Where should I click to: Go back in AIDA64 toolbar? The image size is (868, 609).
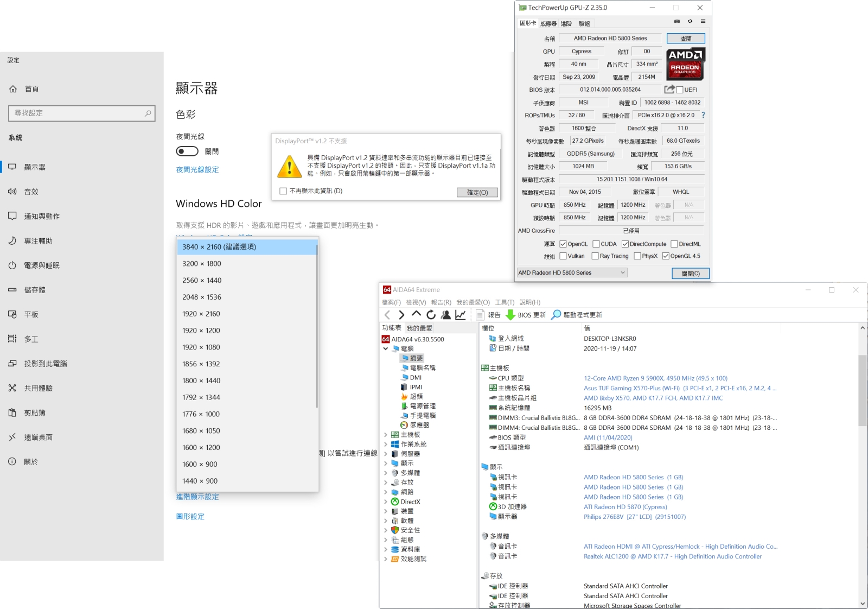pyautogui.click(x=387, y=315)
